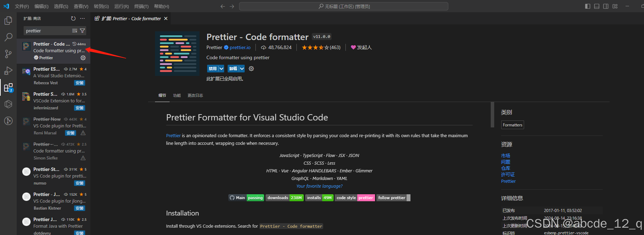Image resolution: width=644 pixels, height=235 pixels.
Task: Open the 发起人 sponsor link
Action: tap(361, 47)
